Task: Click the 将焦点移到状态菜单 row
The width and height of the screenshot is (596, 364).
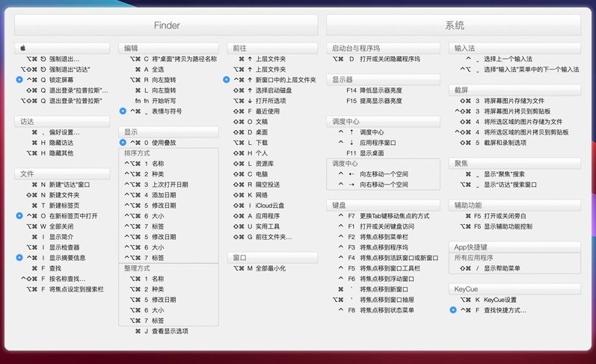Action: (x=376, y=310)
